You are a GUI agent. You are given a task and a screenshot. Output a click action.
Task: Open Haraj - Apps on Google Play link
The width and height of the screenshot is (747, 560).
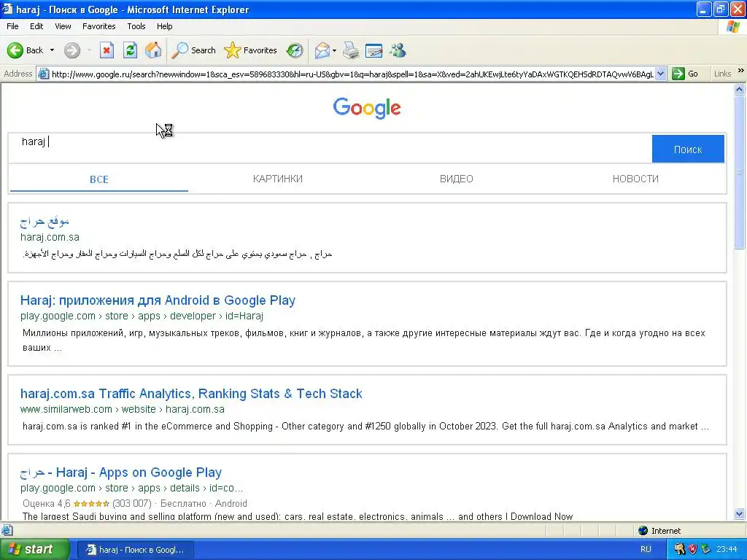[x=121, y=472]
